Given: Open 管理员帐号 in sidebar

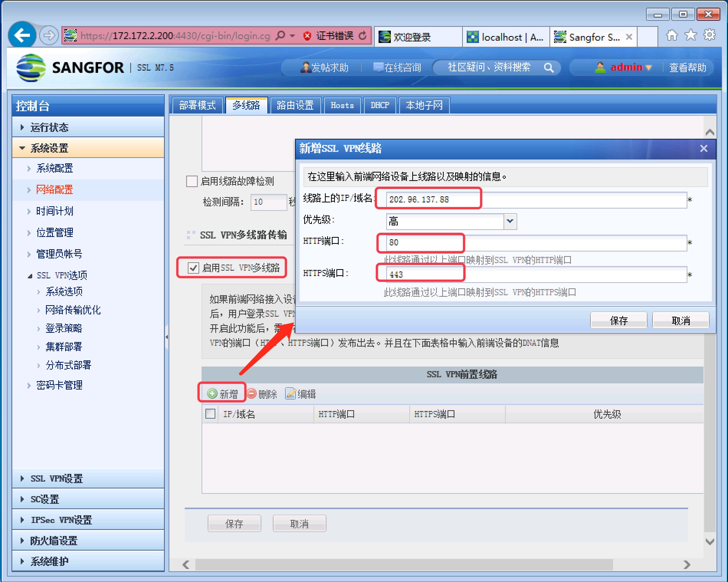Looking at the screenshot, I should pyautogui.click(x=59, y=254).
